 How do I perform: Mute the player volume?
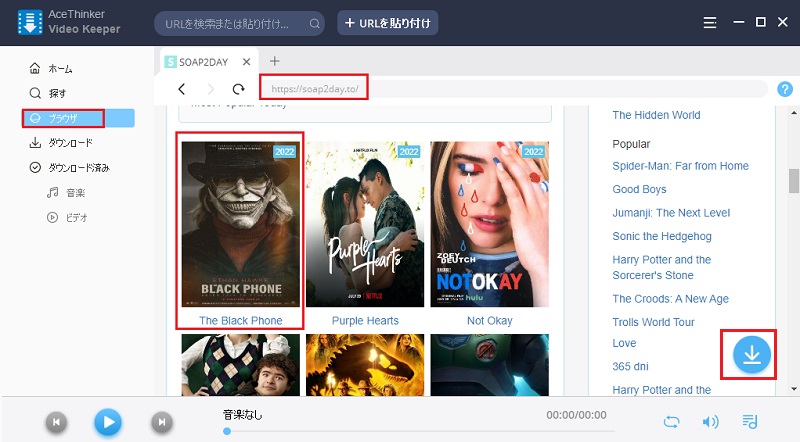tap(710, 422)
